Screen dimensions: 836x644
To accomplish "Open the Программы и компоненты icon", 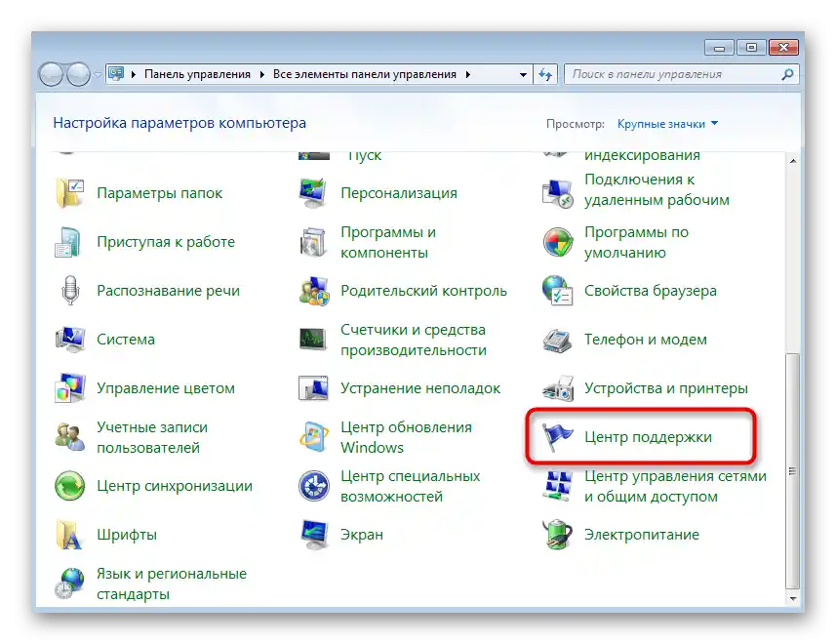I will click(x=313, y=242).
